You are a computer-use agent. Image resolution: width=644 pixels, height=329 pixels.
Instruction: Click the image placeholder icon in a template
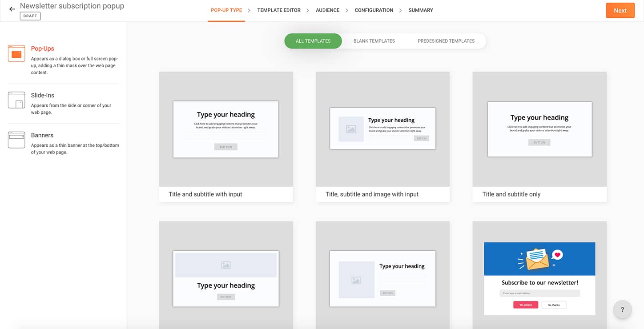[350, 128]
